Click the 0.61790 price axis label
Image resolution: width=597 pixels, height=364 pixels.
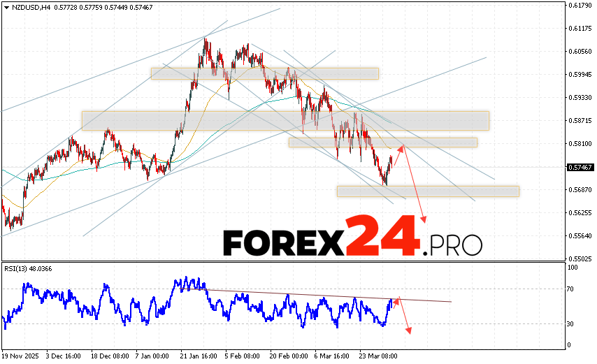pyautogui.click(x=581, y=6)
